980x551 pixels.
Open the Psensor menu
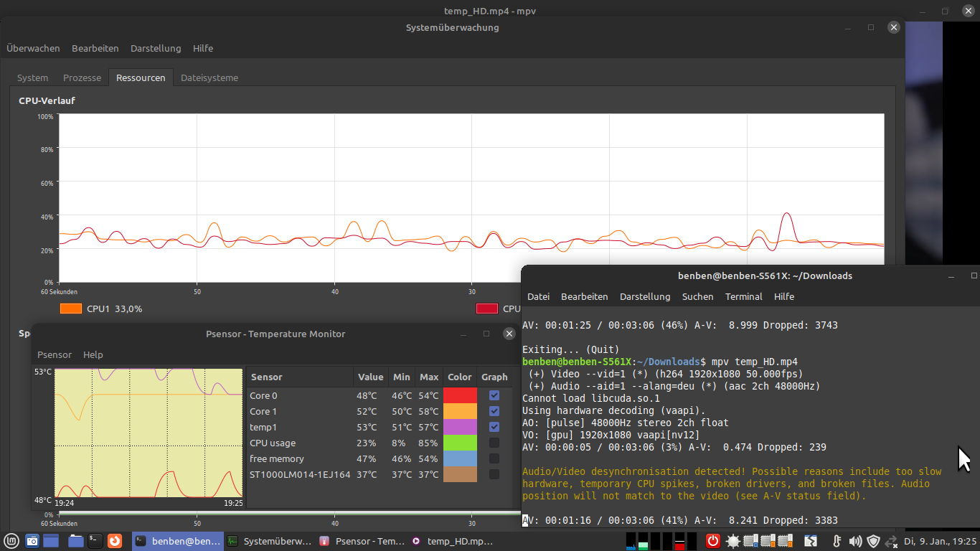click(x=55, y=354)
